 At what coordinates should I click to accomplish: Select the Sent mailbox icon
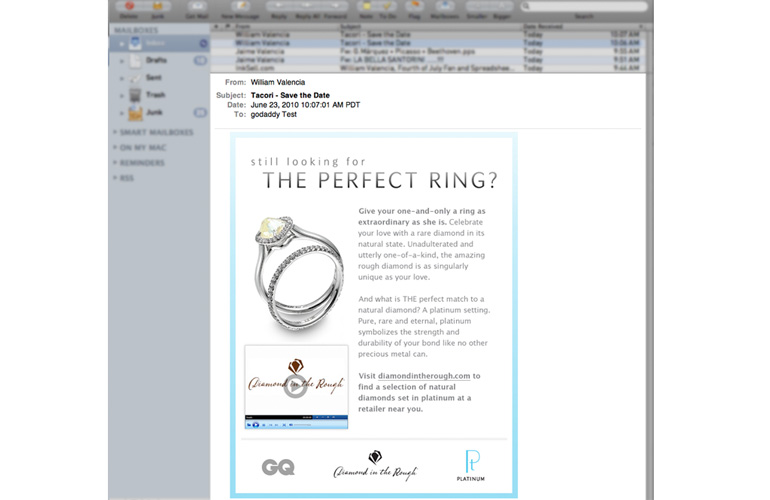(x=135, y=78)
